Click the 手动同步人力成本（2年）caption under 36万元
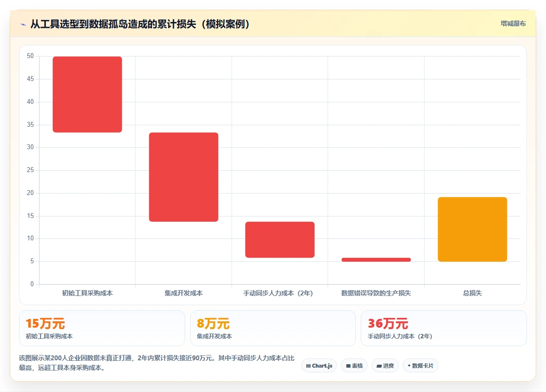 [x=400, y=336]
